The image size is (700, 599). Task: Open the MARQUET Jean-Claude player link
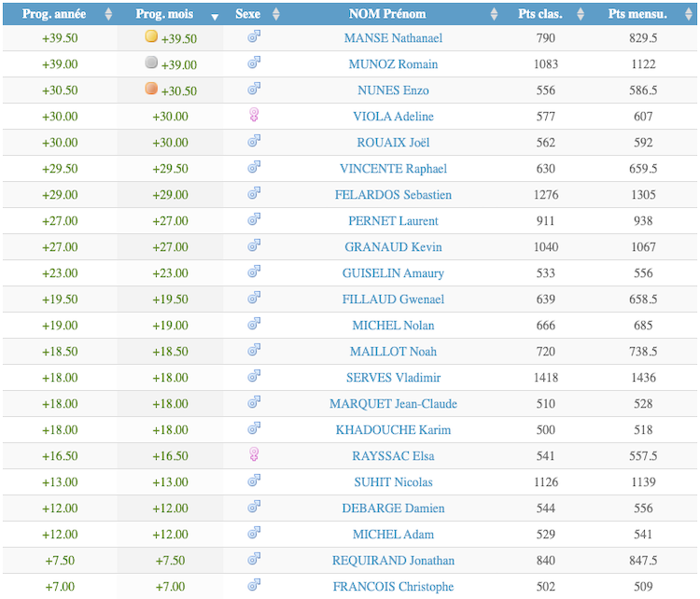(x=393, y=404)
